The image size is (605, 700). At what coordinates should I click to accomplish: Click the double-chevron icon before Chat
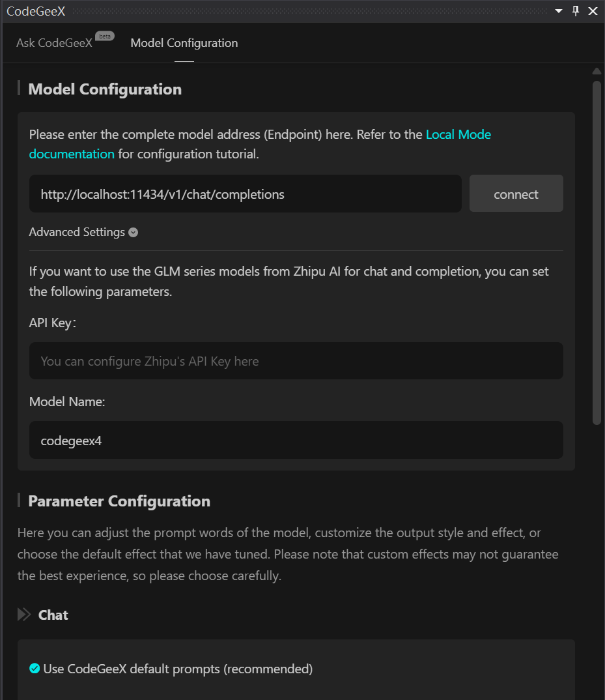coord(23,614)
